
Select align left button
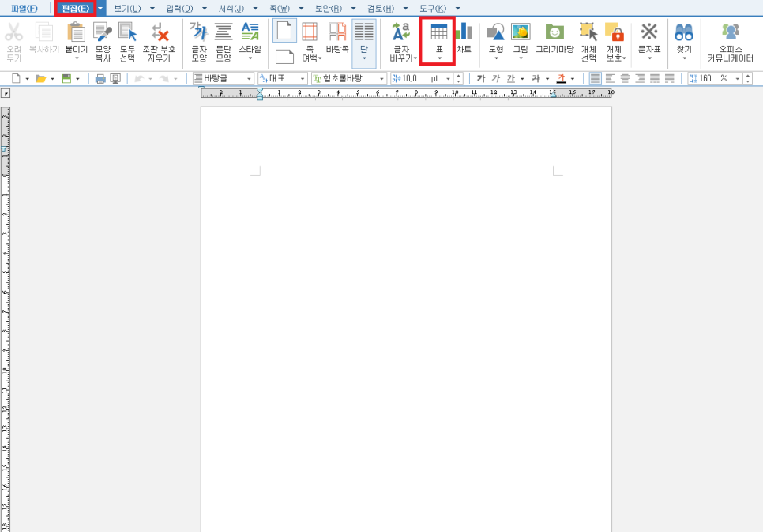611,78
